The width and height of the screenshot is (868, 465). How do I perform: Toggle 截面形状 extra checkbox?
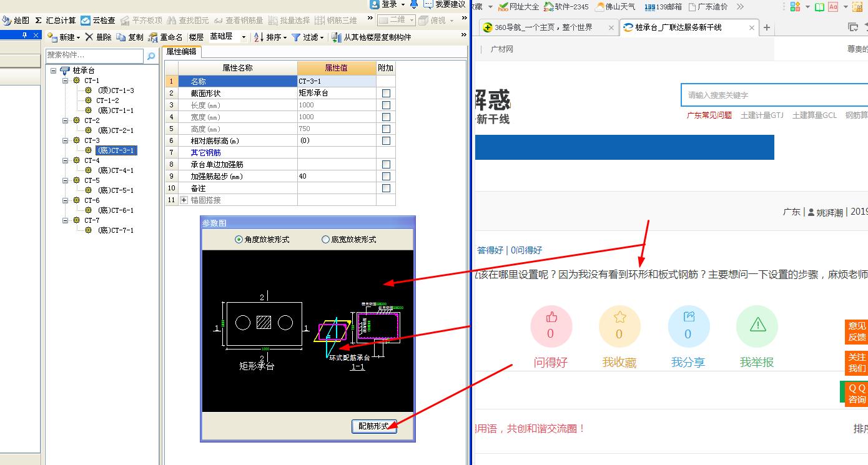pyautogui.click(x=386, y=93)
